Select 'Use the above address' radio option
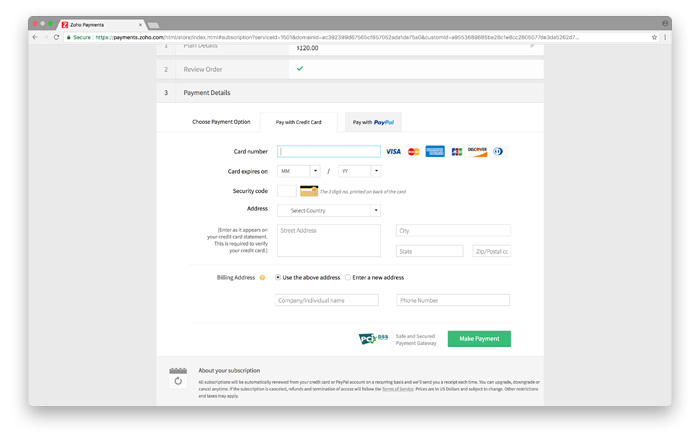Screen dimensions: 700x445 point(278,277)
